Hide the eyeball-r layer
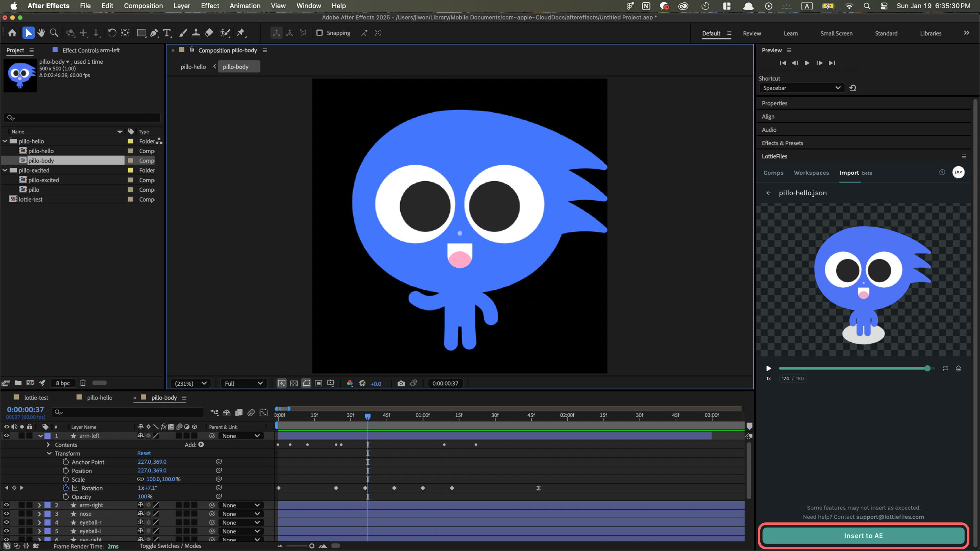Viewport: 980px width, 551px height. point(7,522)
